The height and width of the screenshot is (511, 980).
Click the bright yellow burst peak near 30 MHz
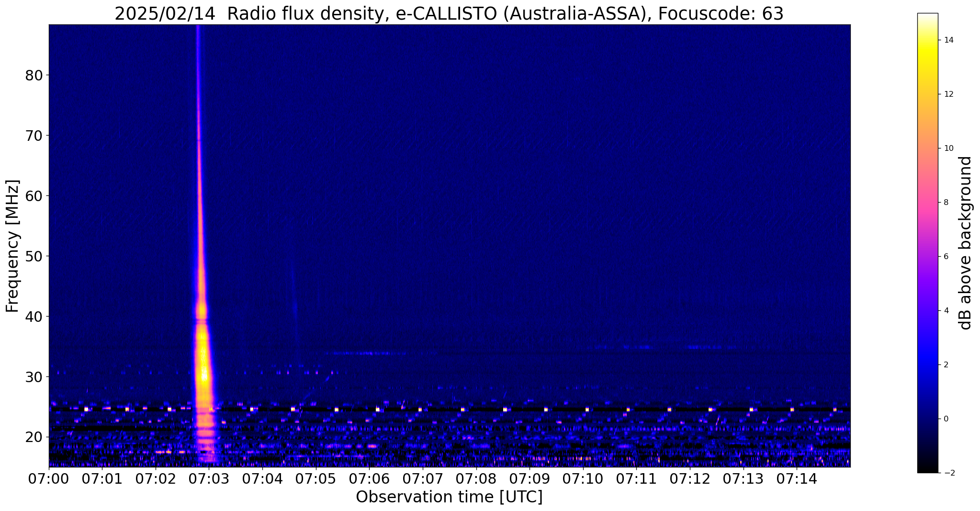pyautogui.click(x=204, y=376)
